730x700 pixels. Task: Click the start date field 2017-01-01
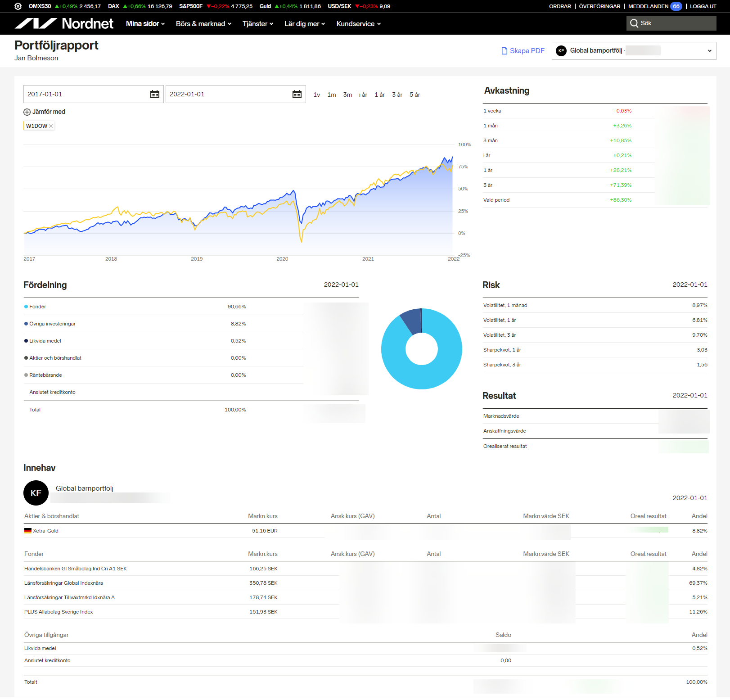tap(94, 94)
